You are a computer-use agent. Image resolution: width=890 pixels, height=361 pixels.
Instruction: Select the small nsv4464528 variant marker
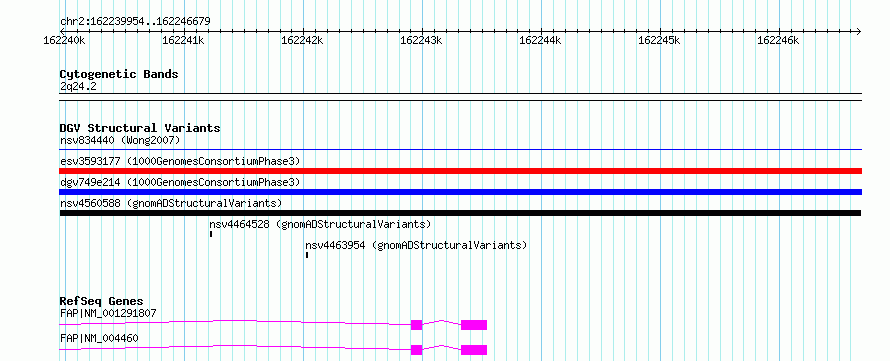tap(211, 234)
